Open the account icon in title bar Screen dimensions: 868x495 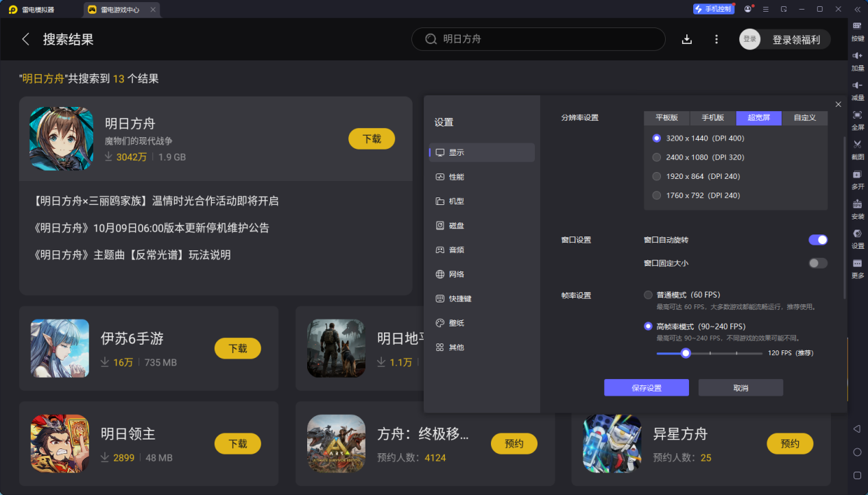(748, 9)
